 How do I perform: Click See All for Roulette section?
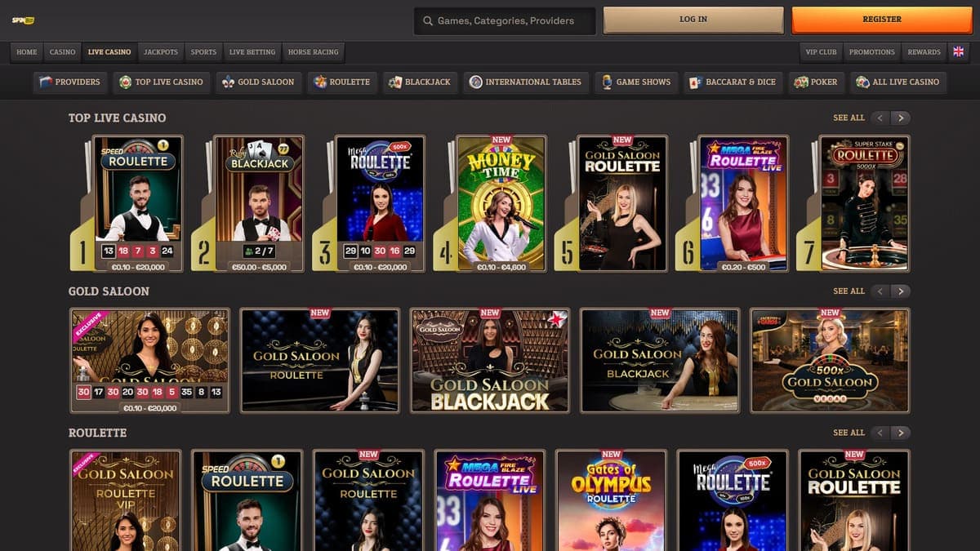(849, 433)
